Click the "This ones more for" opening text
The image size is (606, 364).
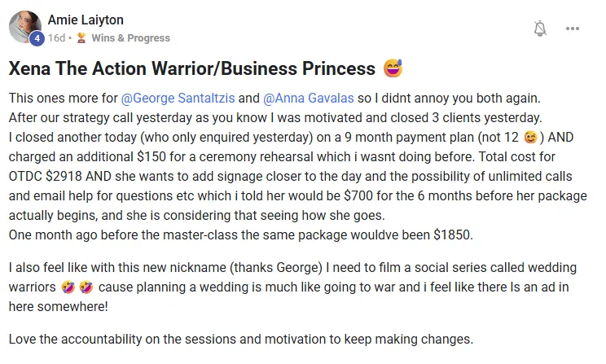(x=63, y=99)
